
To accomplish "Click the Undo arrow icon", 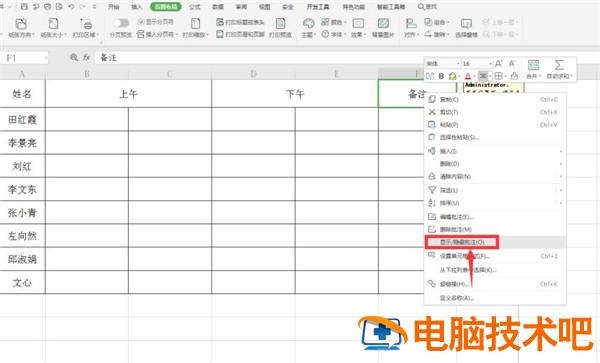I will 71,7.
